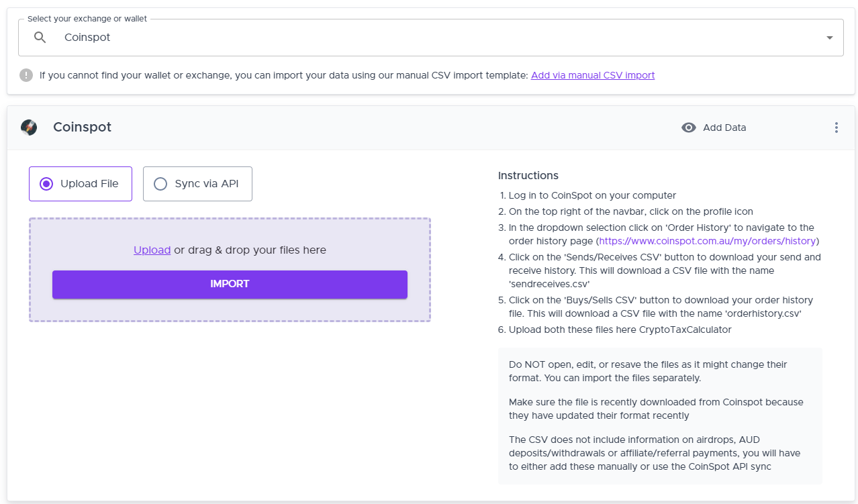This screenshot has height=504, width=858.
Task: Open the Add via manual CSV import link
Action: pos(592,74)
